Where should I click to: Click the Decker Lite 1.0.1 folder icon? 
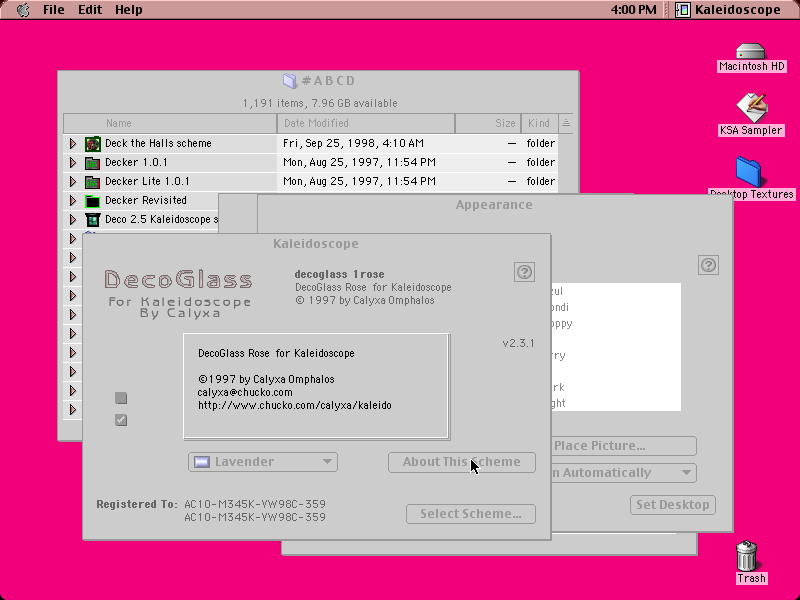pos(92,182)
